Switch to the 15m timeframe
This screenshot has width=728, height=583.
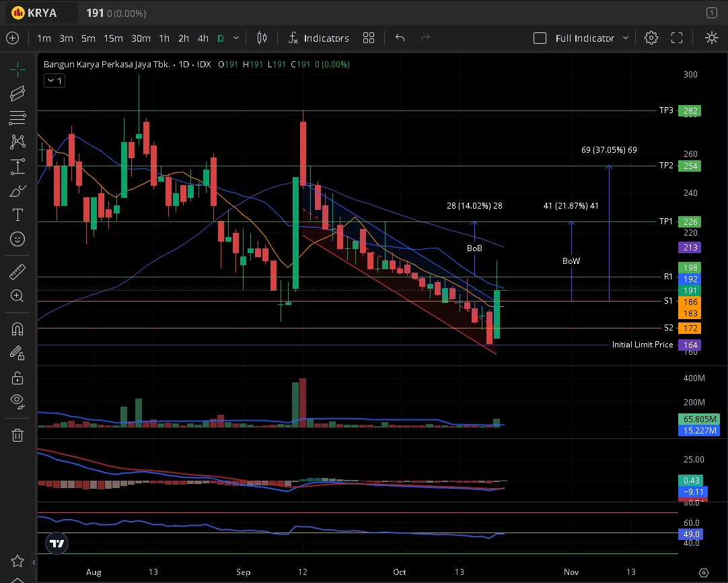tap(113, 38)
